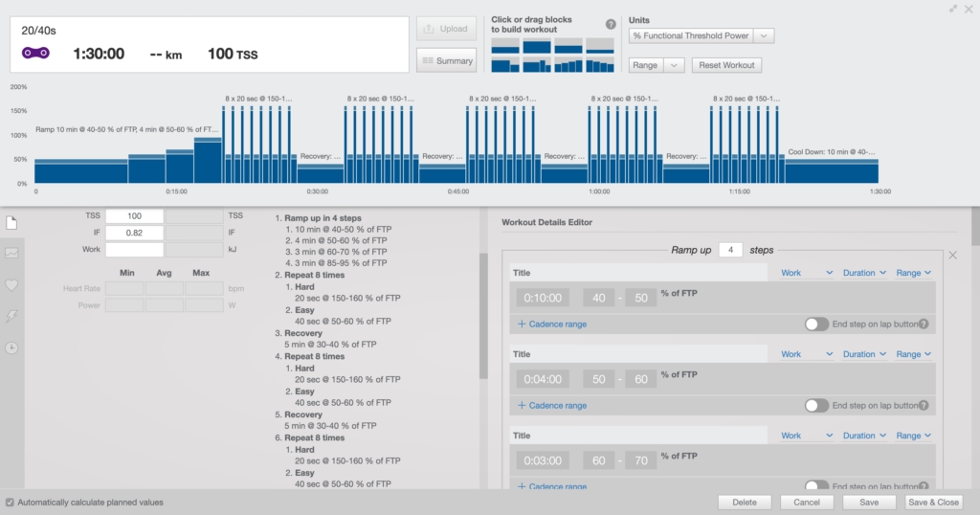Open the heart rate sidebar icon

coord(11,285)
